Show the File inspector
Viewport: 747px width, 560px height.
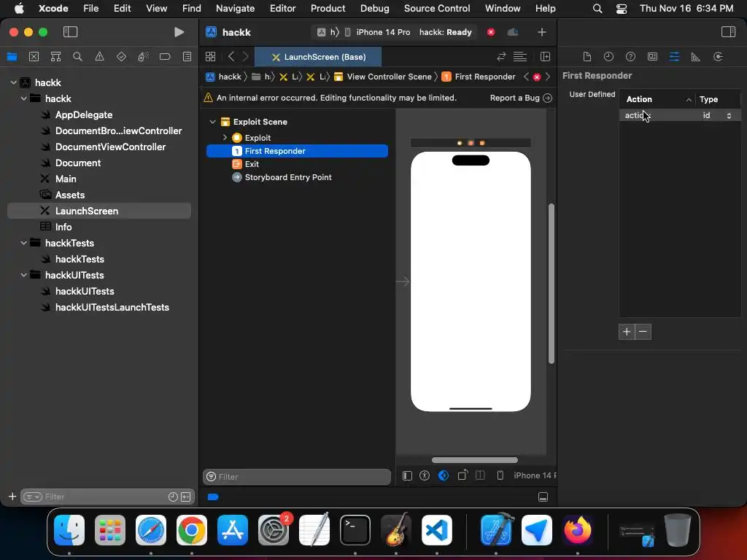[x=587, y=57]
